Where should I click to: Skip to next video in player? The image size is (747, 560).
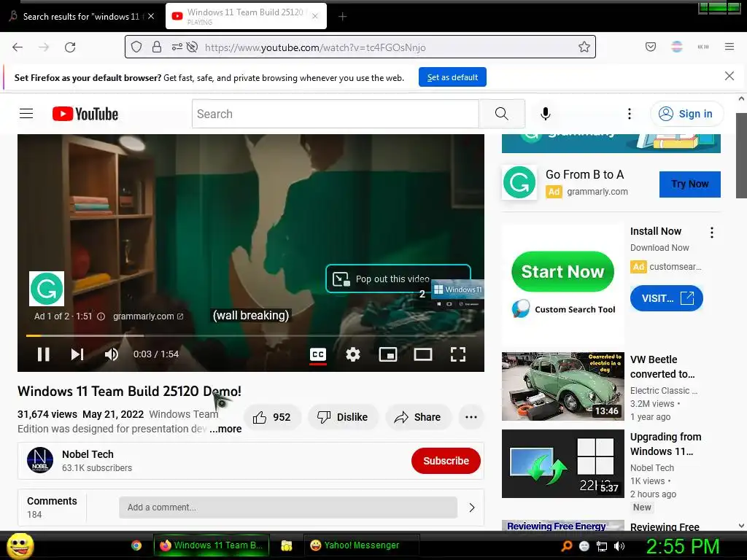tap(77, 354)
